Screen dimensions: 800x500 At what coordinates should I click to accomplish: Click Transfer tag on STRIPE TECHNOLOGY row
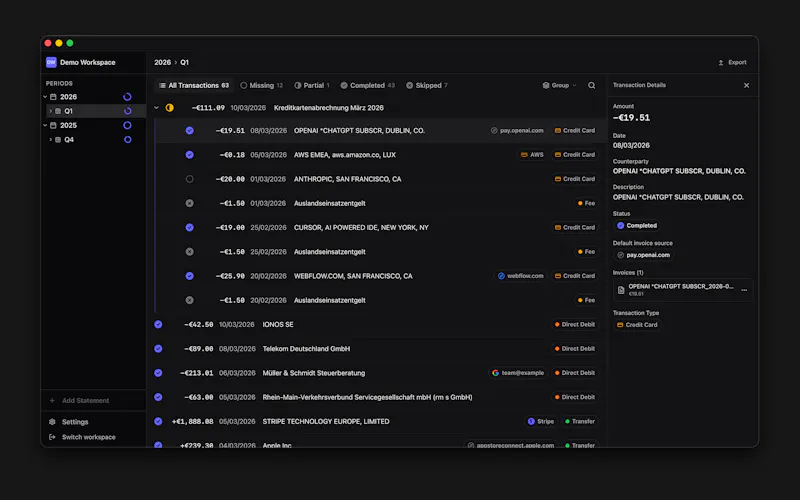pos(580,421)
